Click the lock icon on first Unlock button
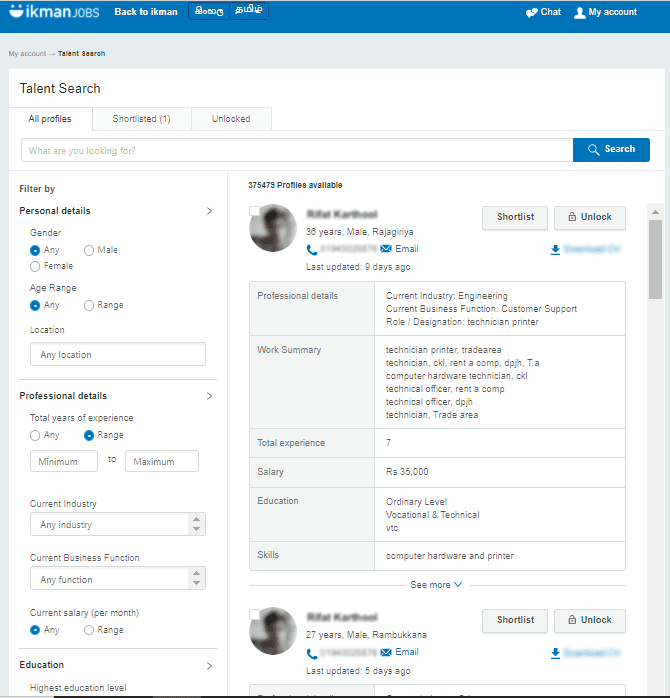The image size is (670, 698). (x=572, y=217)
